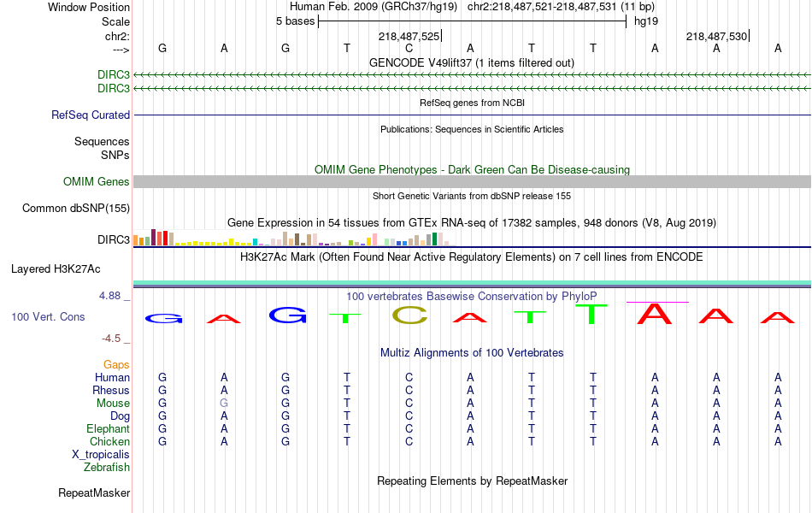
Task: Open the H3K27Ac Mark ENCODE track title
Action: click(x=472, y=257)
